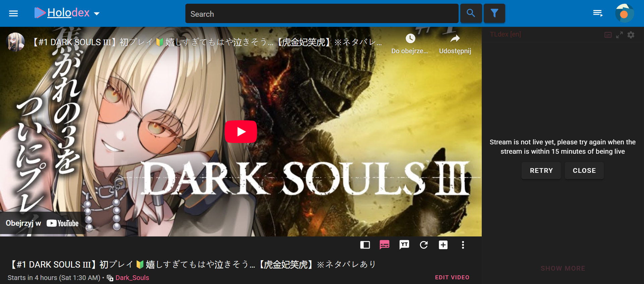Open the hamburger navigation menu
The image size is (644, 284).
click(x=13, y=13)
